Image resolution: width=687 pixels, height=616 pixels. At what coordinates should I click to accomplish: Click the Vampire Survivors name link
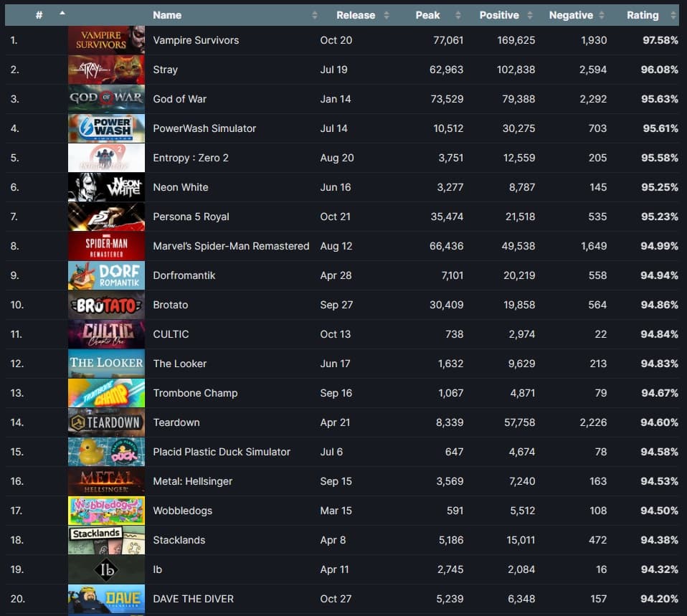pyautogui.click(x=196, y=40)
